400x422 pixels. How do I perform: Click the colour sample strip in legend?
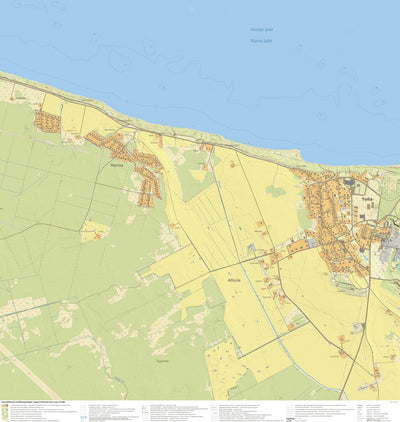point(3,412)
